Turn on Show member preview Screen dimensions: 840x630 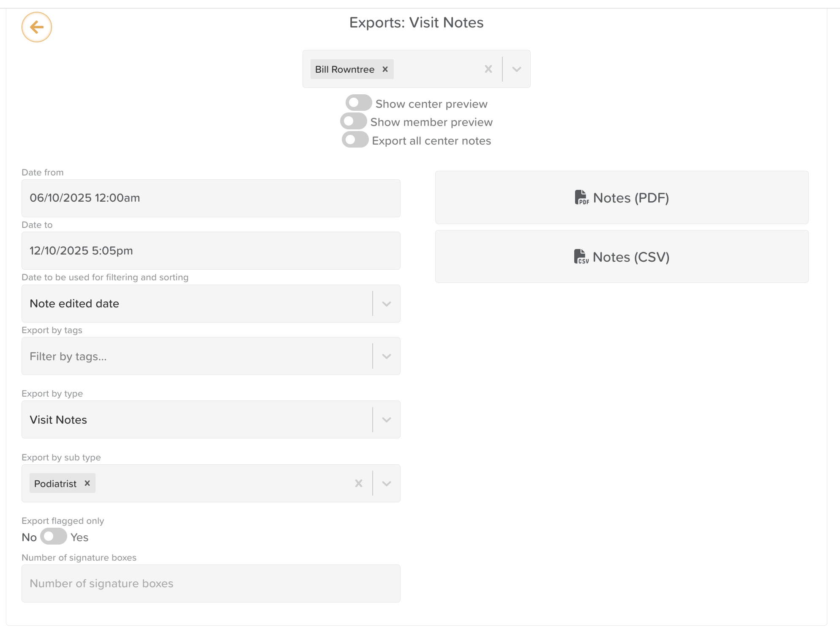353,122
